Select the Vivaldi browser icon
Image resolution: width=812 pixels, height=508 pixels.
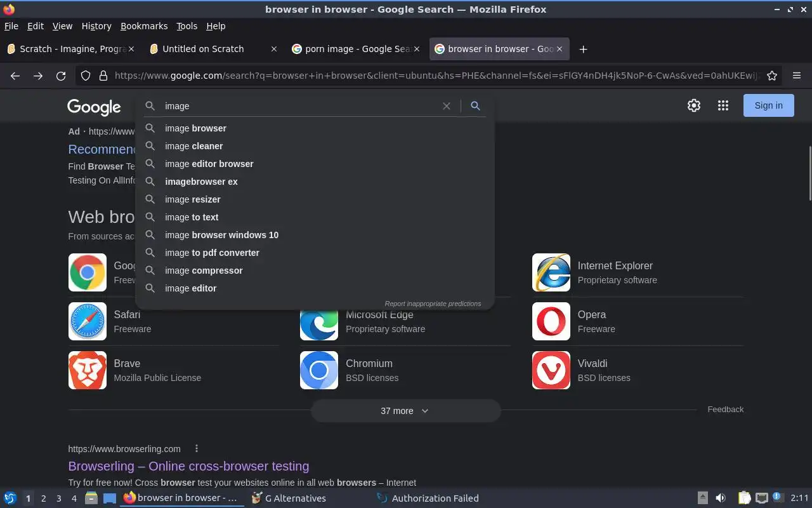551,370
